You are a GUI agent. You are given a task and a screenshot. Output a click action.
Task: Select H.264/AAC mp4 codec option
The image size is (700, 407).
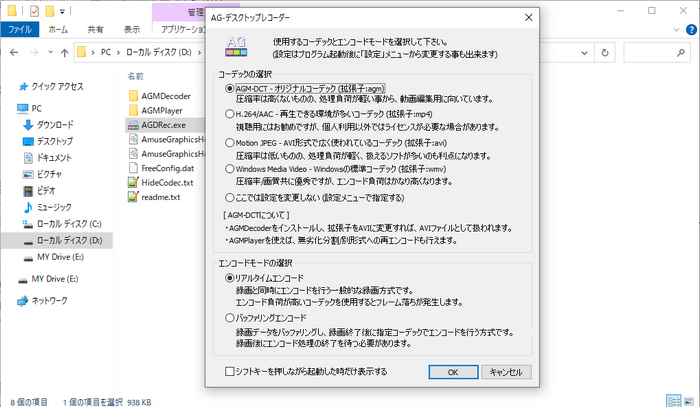point(229,114)
